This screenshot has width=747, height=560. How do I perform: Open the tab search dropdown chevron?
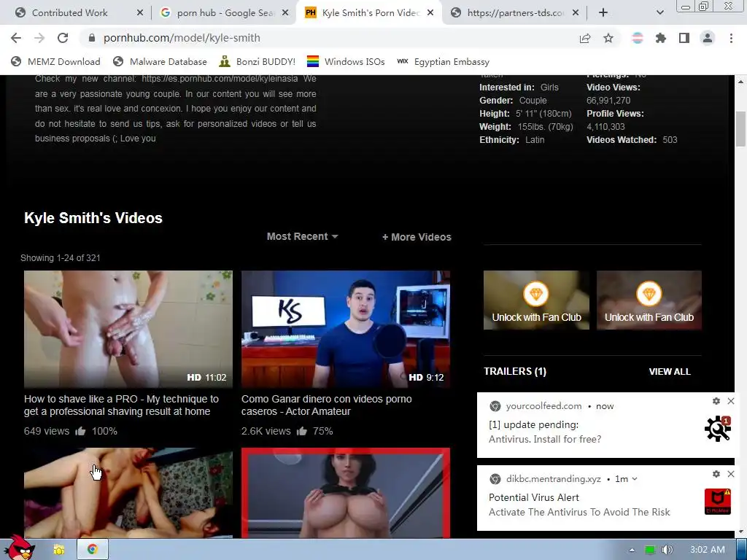pyautogui.click(x=659, y=13)
